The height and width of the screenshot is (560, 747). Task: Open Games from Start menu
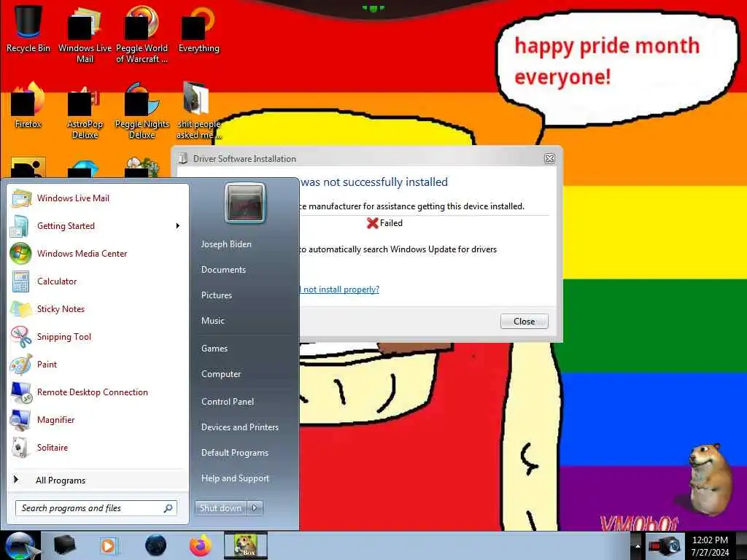214,348
